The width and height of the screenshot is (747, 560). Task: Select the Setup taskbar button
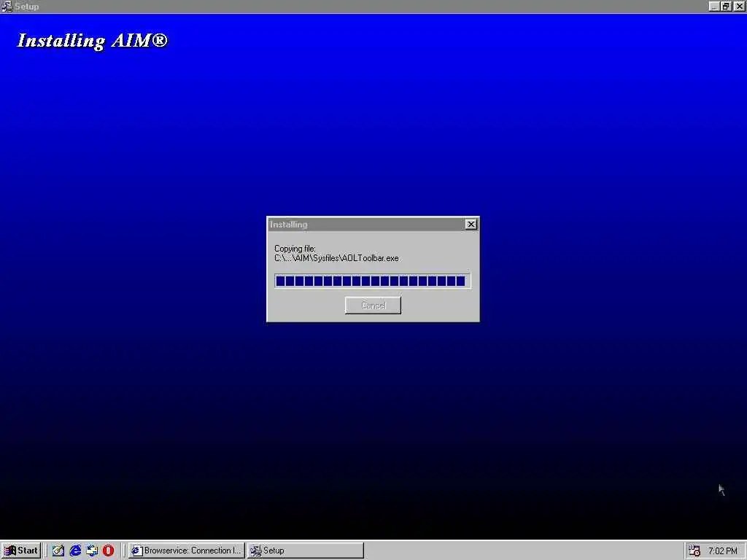(x=306, y=551)
